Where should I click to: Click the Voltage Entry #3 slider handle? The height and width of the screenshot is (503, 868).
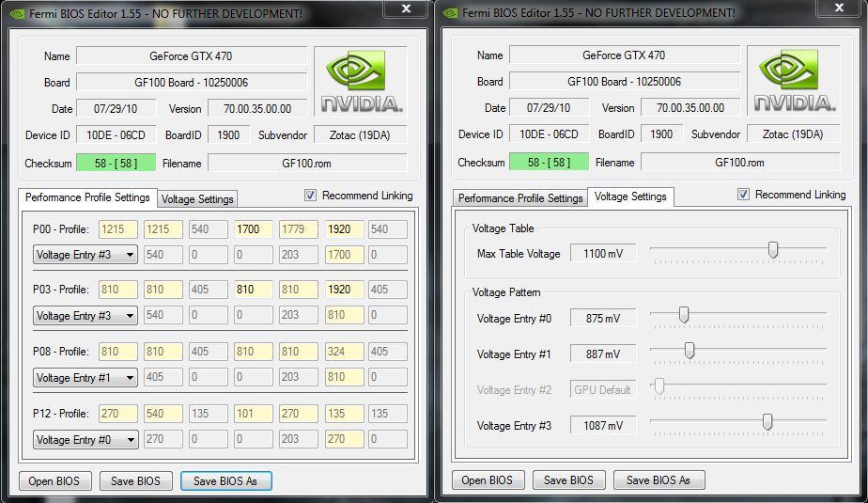pos(767,422)
